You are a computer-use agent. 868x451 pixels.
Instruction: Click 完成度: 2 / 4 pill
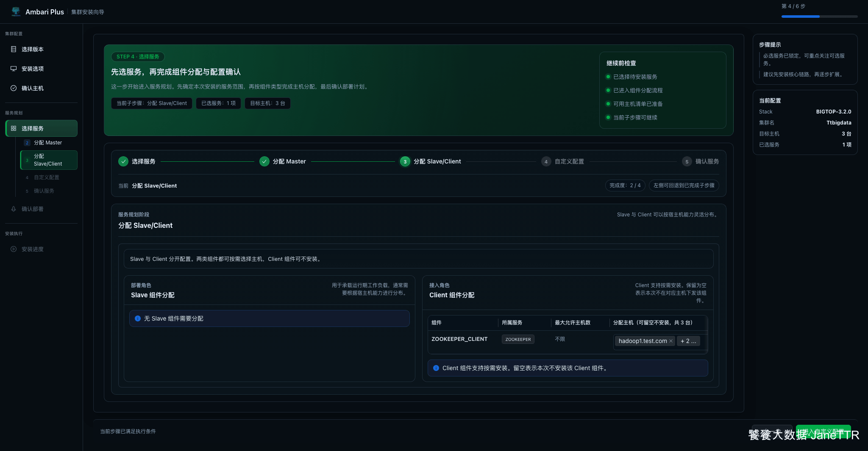coord(625,185)
